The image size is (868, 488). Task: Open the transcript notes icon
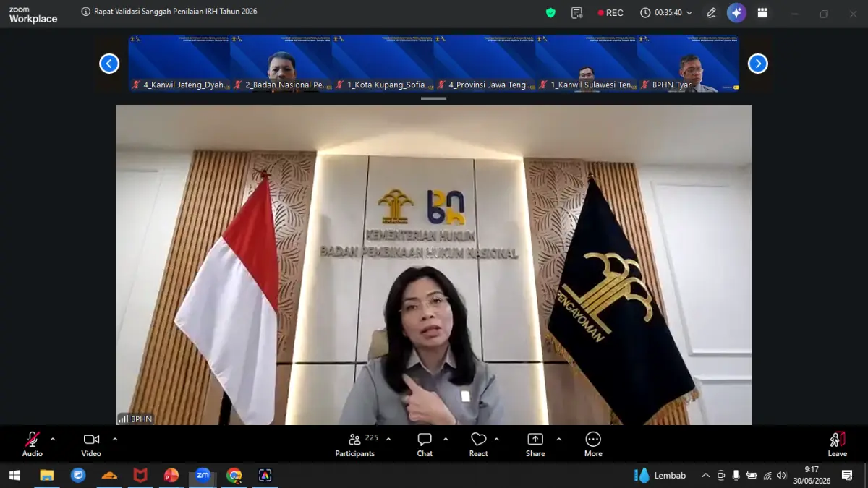(576, 12)
